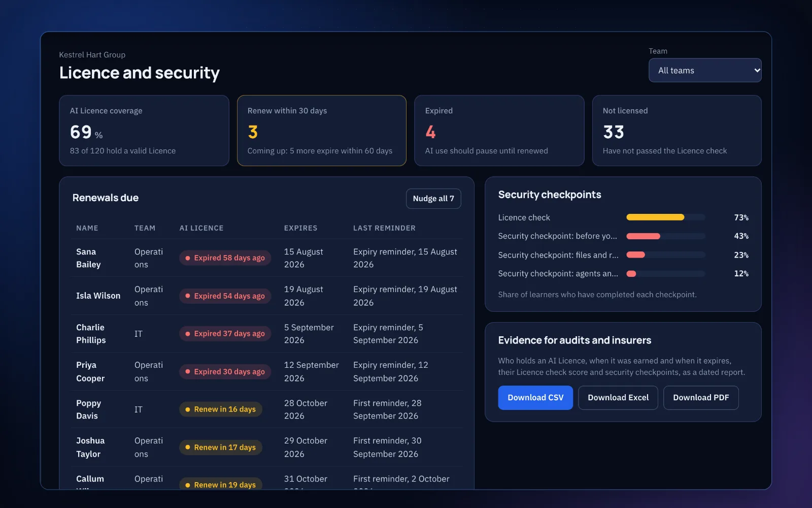This screenshot has height=508, width=812.
Task: Click the Security checkpoint: before yo... label
Action: click(x=558, y=236)
